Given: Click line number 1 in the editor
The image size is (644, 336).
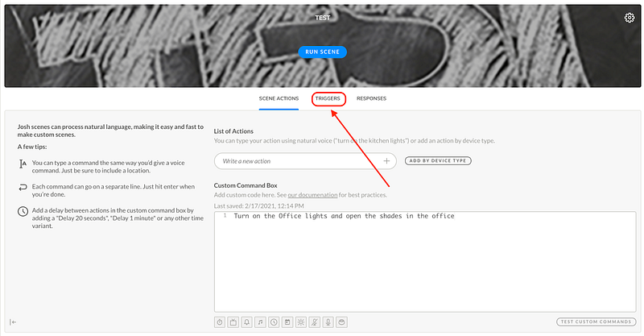Looking at the screenshot, I should [225, 215].
